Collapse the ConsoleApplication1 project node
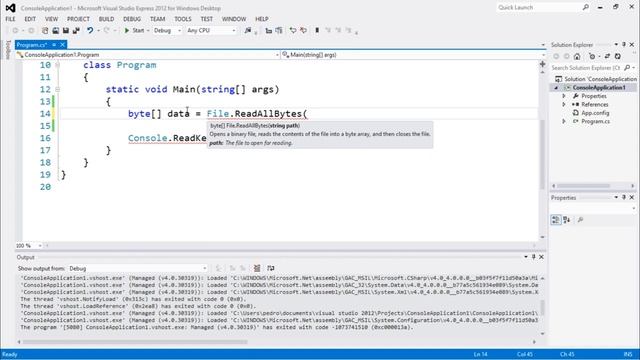The width and height of the screenshot is (640, 360). (x=556, y=88)
